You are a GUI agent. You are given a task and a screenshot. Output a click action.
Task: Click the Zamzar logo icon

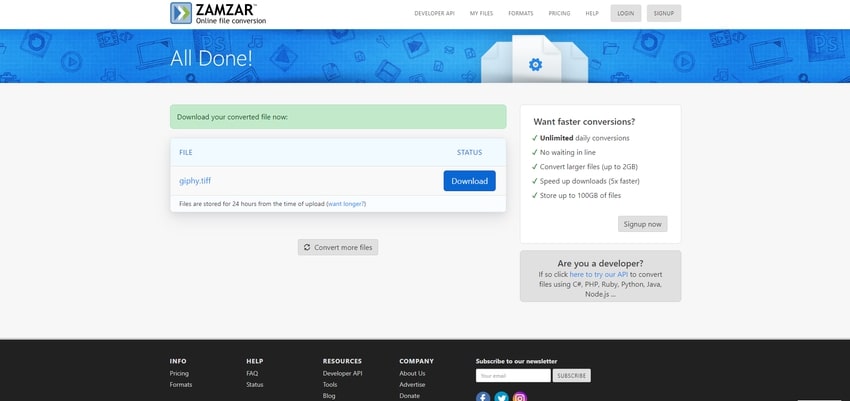182,13
